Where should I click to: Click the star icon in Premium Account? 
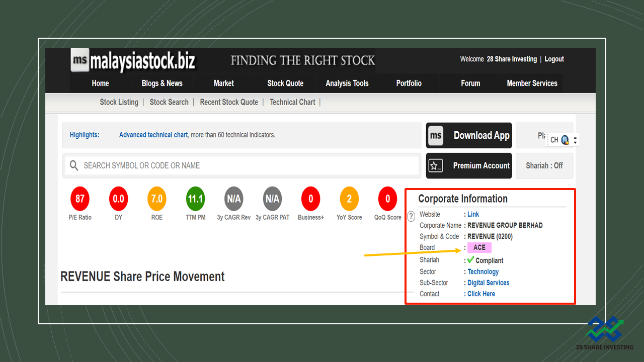click(436, 166)
